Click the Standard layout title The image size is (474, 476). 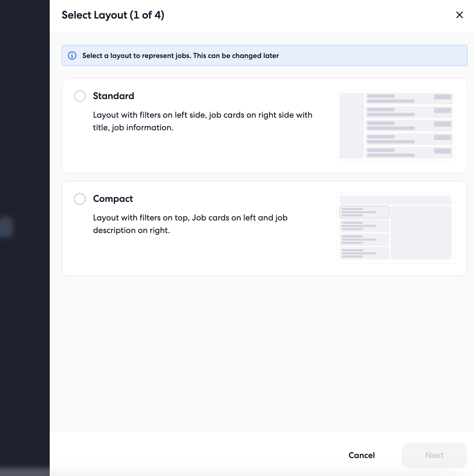click(x=113, y=96)
